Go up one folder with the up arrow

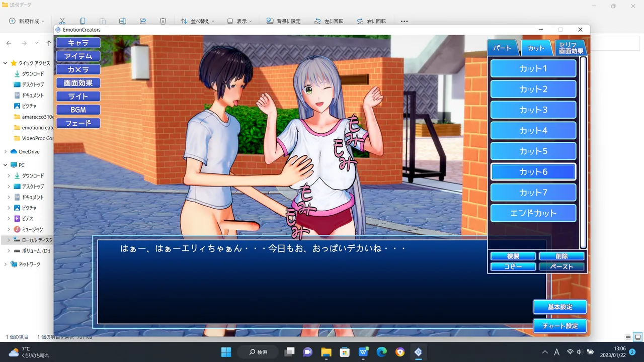[48, 43]
